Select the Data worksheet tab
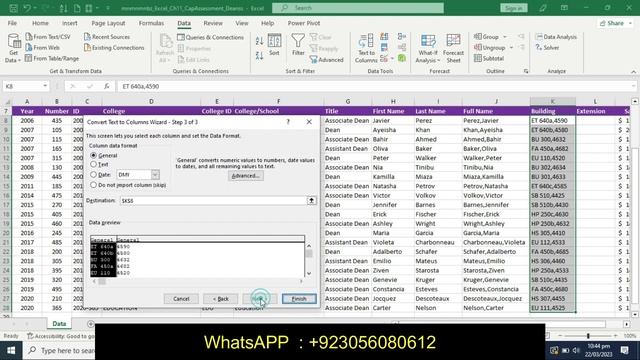640x360 pixels. [59, 324]
